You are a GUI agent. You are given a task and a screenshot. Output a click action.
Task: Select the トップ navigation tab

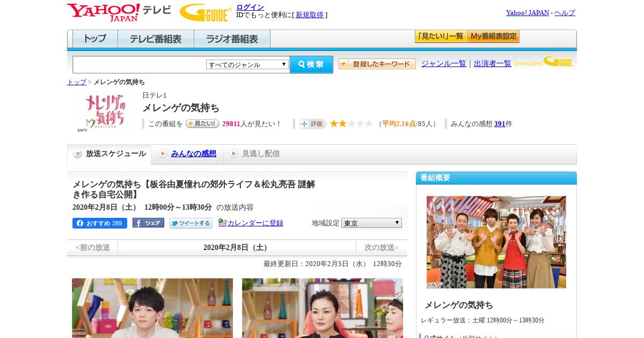click(x=95, y=39)
